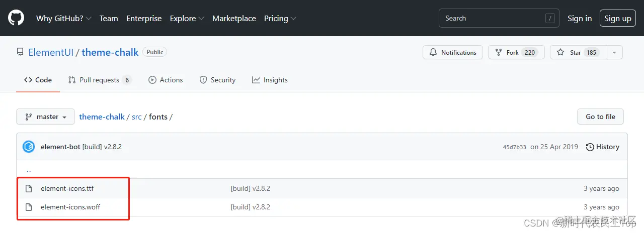Open the Team page
The height and width of the screenshot is (233, 644).
[109, 18]
